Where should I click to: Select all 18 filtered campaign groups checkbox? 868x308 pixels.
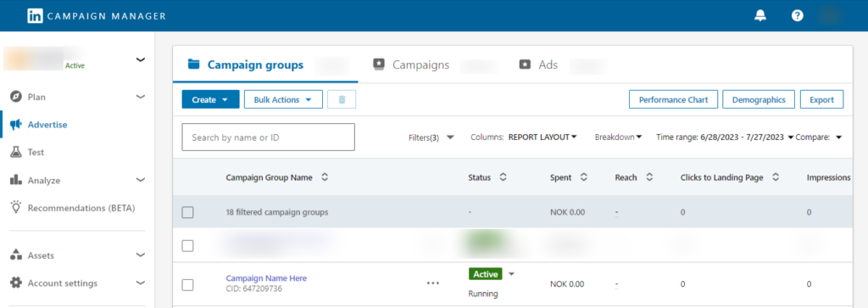(x=187, y=212)
